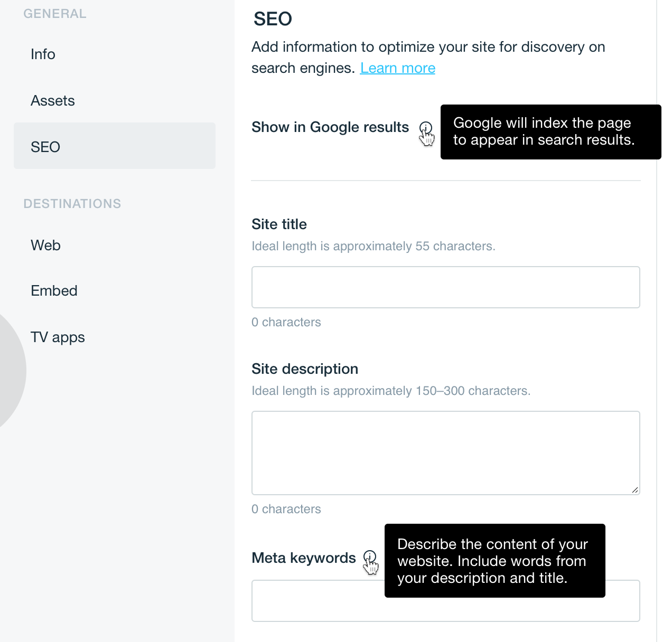Click inside the Site description text area

point(445,452)
